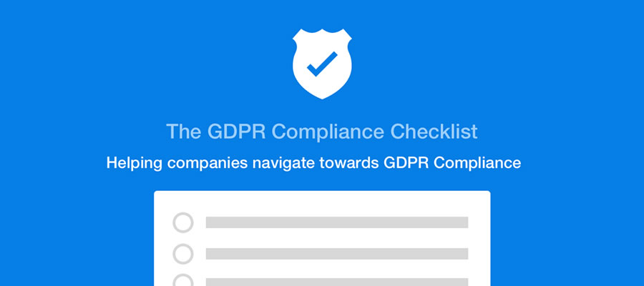644x286 pixels.
Task: Click the "Helping companies navigate" subtitle
Action: (313, 163)
